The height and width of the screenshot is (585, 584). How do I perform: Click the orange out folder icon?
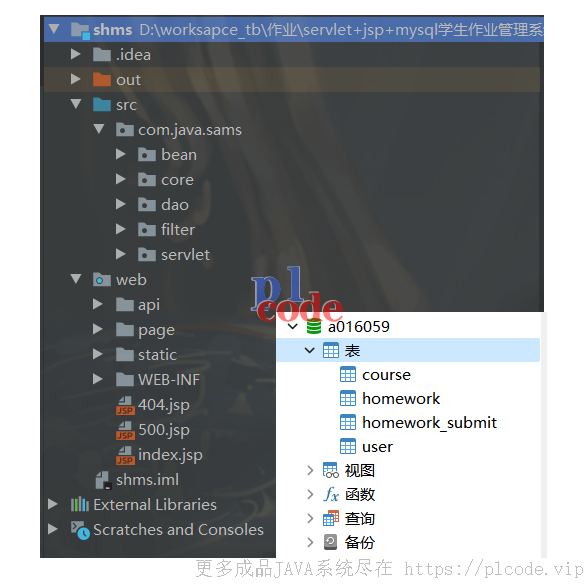tap(102, 79)
